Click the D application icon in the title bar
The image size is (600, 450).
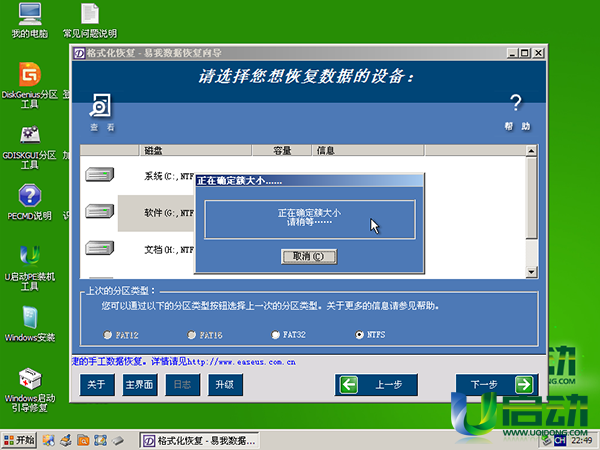[79, 53]
